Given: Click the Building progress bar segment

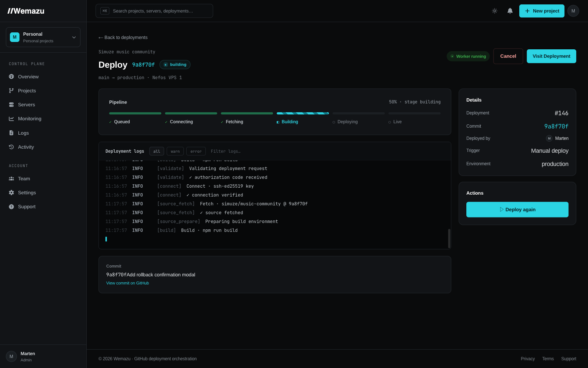Looking at the screenshot, I should click(303, 113).
